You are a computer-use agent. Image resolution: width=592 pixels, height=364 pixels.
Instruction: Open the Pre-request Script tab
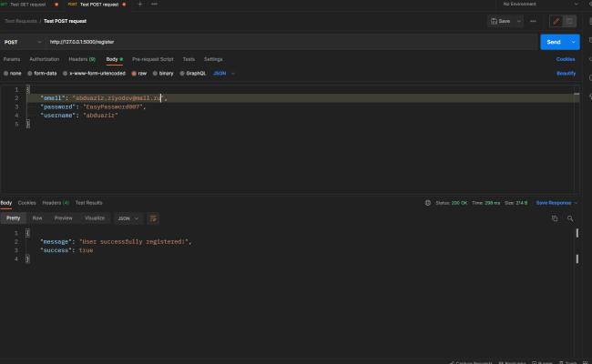click(152, 59)
